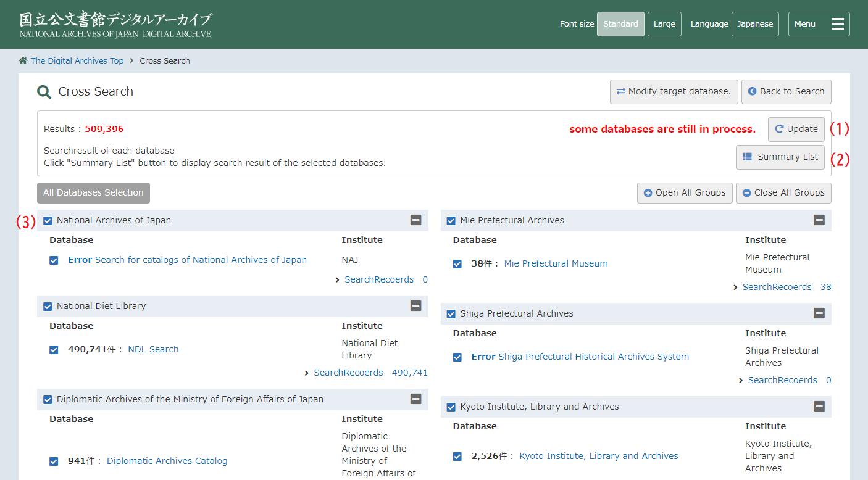Open Search for catalogs of National Archives link

[201, 260]
